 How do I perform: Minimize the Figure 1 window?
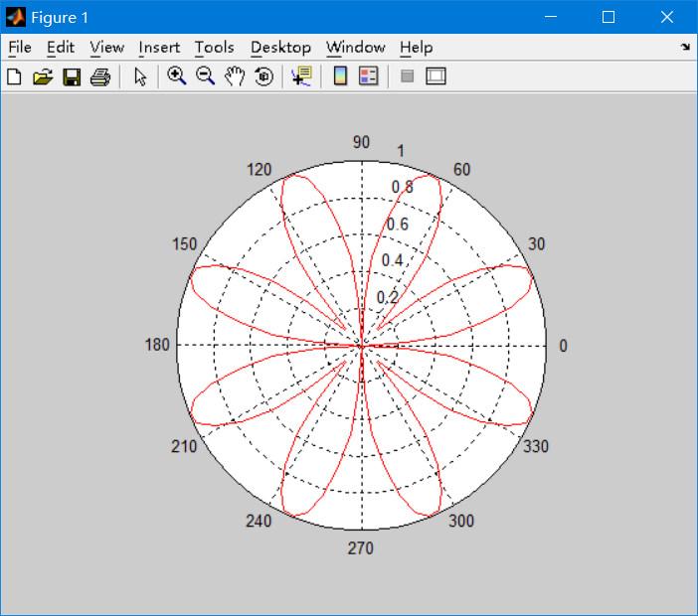coord(551,17)
